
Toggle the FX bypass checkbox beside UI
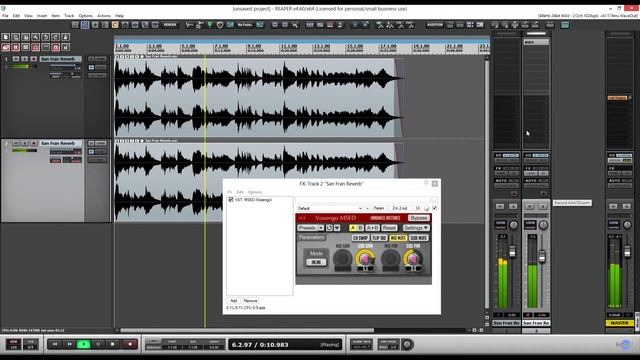pyautogui.click(x=435, y=208)
